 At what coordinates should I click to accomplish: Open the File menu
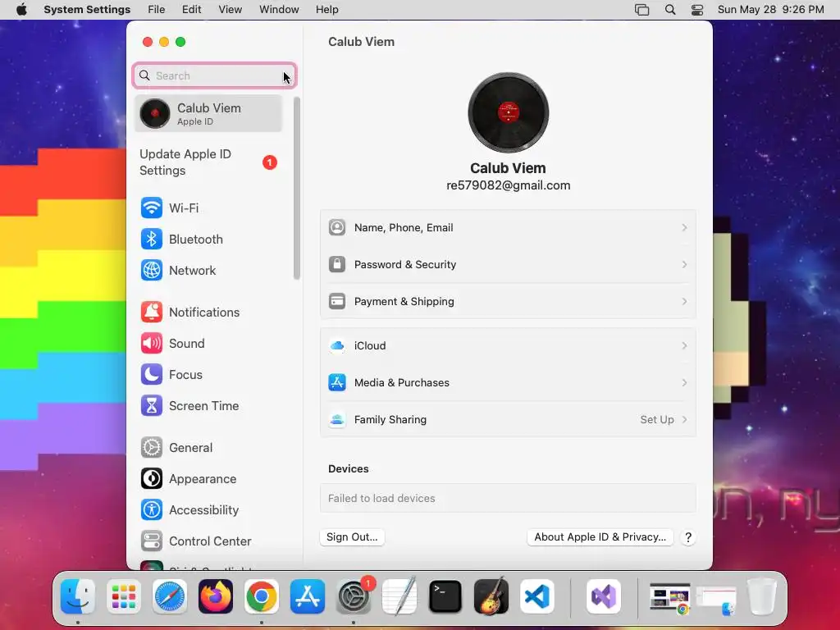tap(157, 10)
